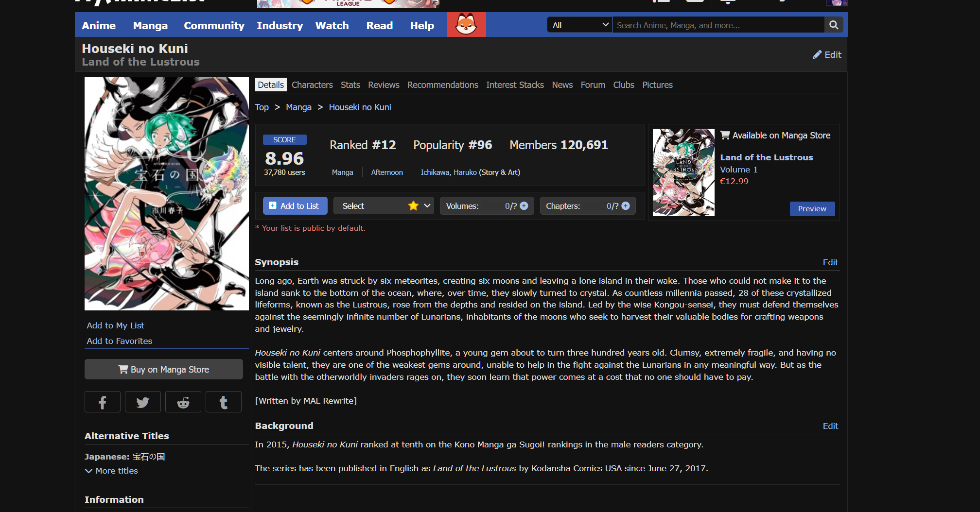Screen dimensions: 980x512
Task: Click the Volumes progress field
Action: coord(487,206)
